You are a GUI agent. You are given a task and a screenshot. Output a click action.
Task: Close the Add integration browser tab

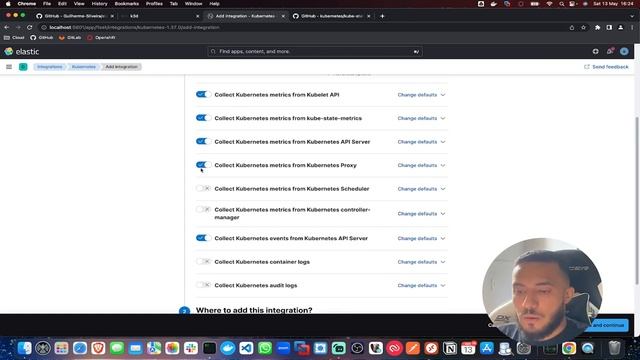283,16
